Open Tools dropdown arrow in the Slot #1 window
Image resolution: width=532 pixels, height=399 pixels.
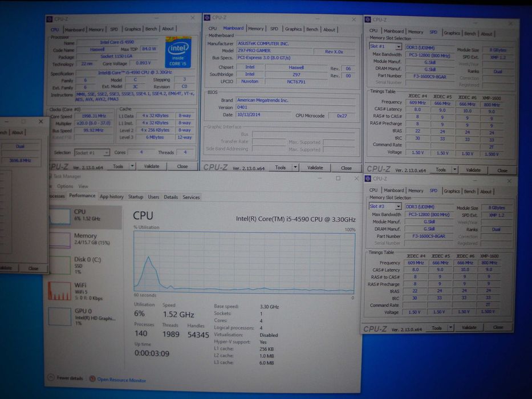tap(454, 170)
